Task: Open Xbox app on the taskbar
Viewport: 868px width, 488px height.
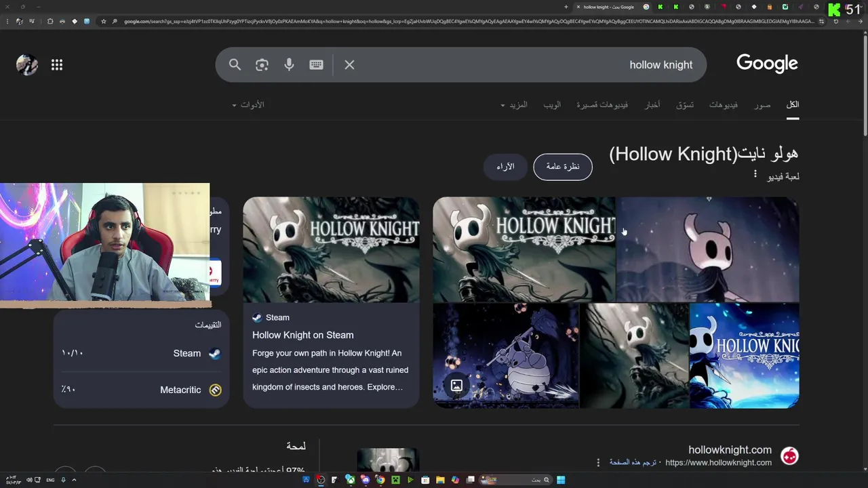Action: click(x=351, y=480)
